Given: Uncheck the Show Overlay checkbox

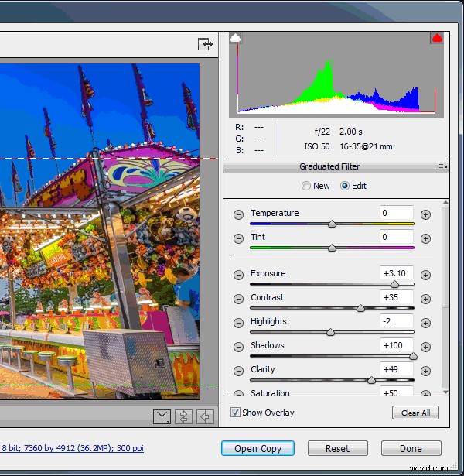Looking at the screenshot, I should click(235, 413).
